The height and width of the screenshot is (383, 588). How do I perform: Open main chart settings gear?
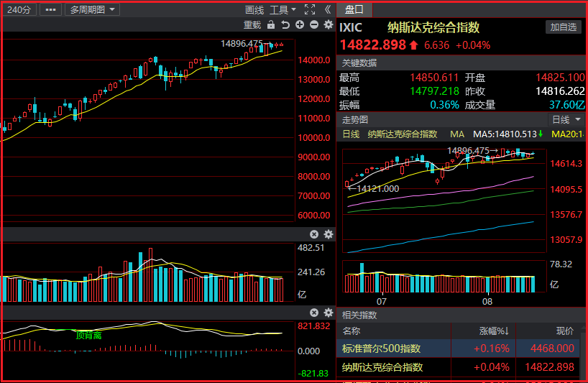pos(329,24)
